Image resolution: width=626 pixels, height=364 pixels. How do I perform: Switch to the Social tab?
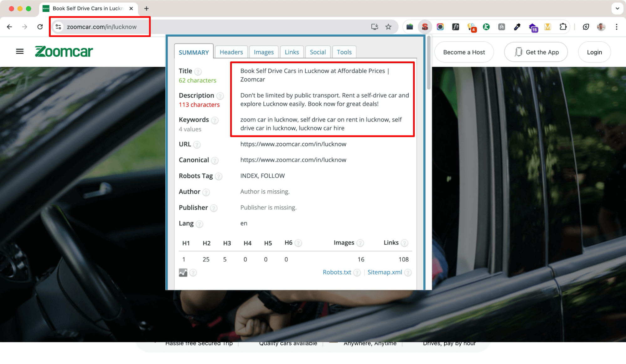(318, 52)
